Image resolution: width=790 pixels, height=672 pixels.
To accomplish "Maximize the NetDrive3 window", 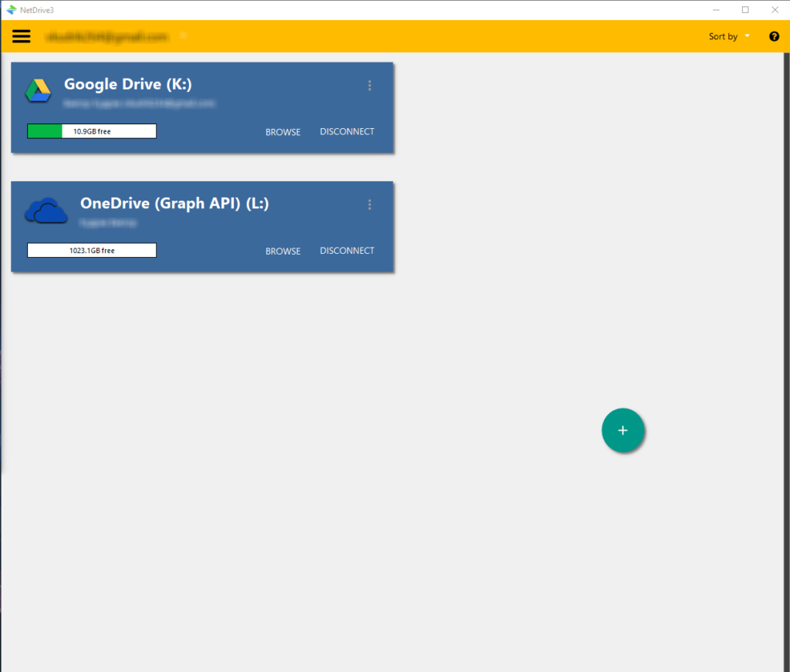I will [x=745, y=10].
